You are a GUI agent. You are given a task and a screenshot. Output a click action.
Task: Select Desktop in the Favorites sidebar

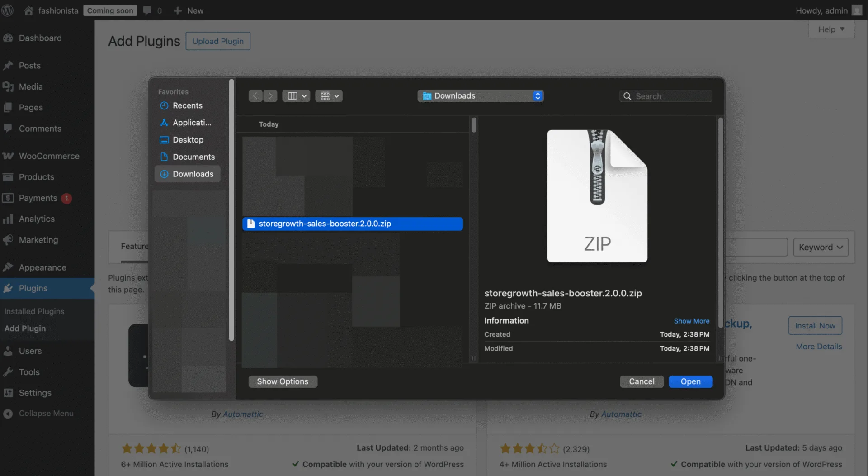click(x=187, y=140)
